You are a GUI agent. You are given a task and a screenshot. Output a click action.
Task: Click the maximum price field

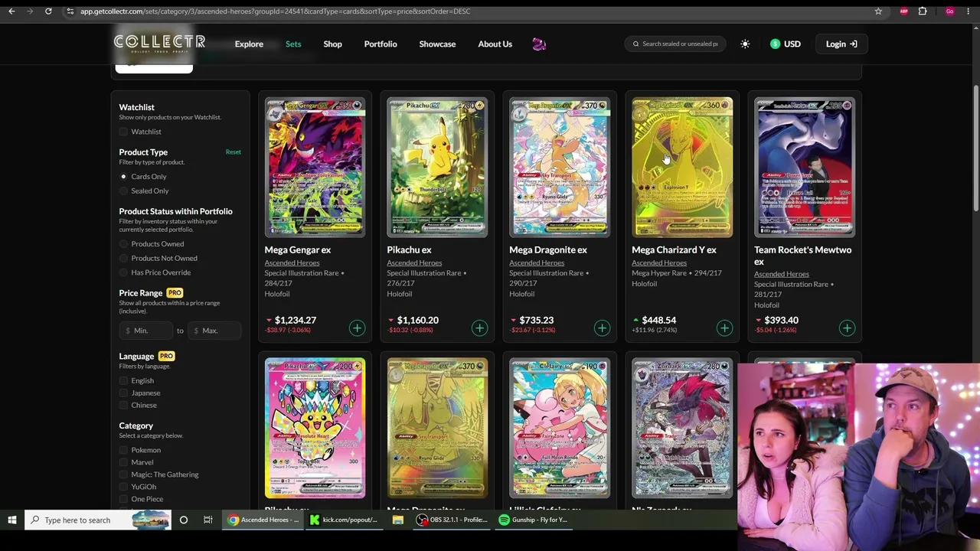point(214,331)
